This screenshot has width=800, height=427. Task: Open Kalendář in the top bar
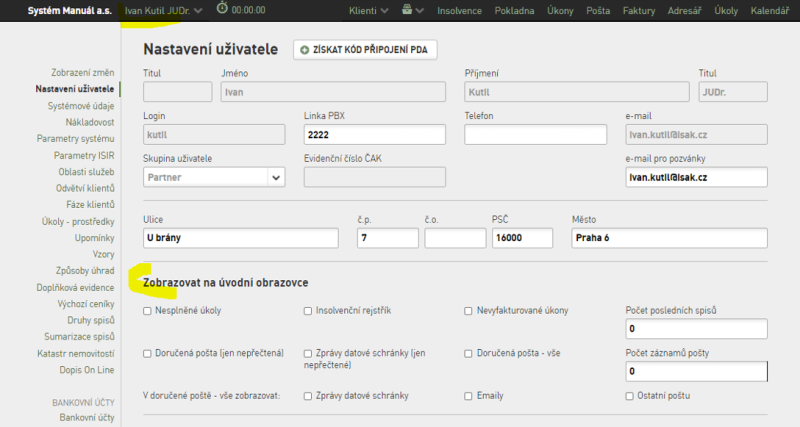769,10
